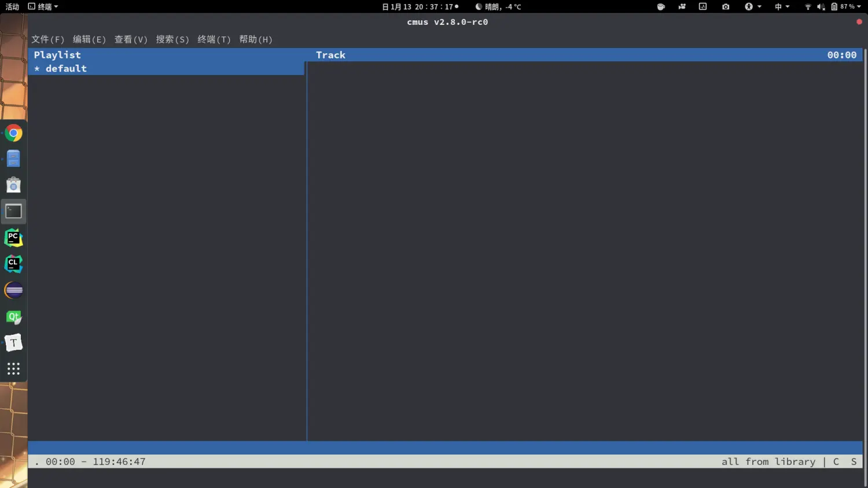Open the 文件(F) menu

47,39
